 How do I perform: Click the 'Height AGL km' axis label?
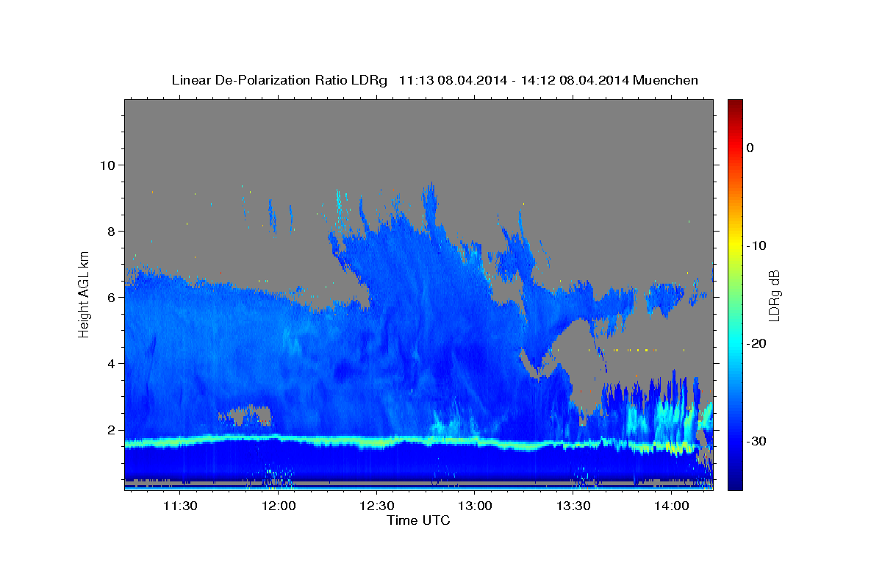pos(85,295)
